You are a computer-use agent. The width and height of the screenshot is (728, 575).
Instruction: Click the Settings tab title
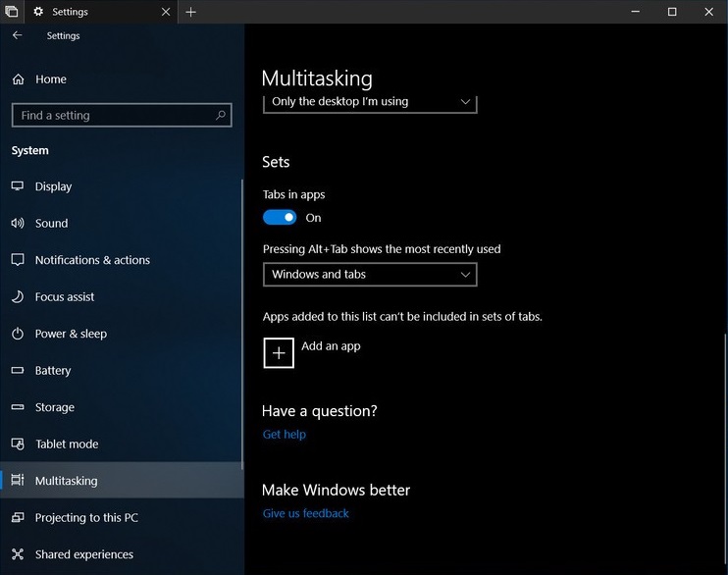70,12
